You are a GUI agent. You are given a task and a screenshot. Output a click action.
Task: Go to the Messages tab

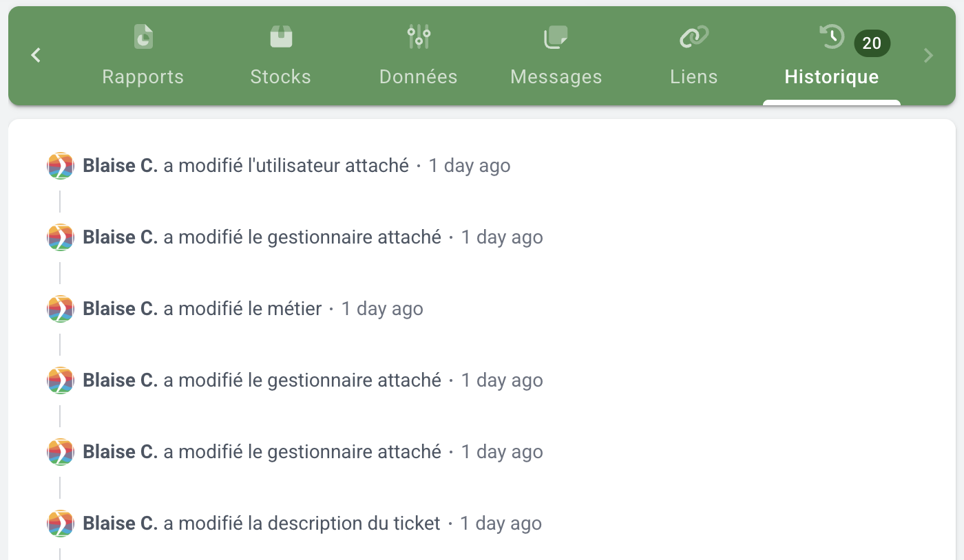point(556,76)
